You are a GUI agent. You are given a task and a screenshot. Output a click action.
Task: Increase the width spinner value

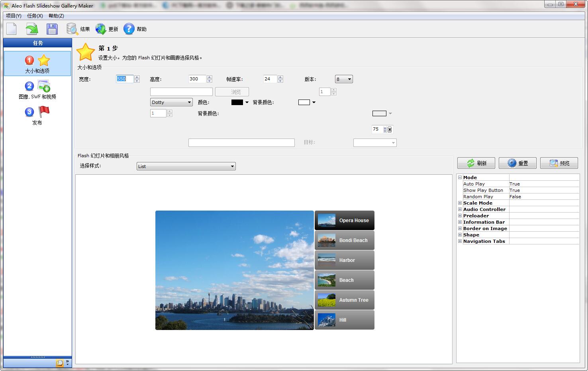pos(137,77)
